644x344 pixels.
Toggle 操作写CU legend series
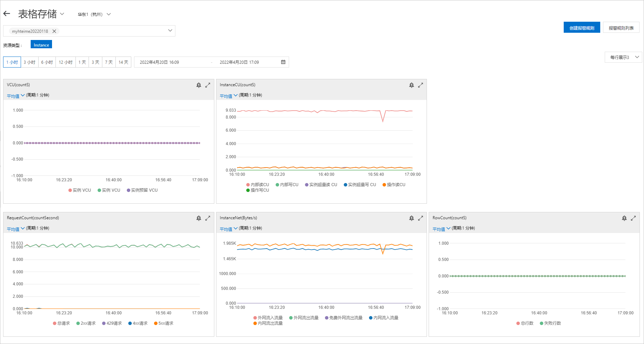(x=258, y=190)
